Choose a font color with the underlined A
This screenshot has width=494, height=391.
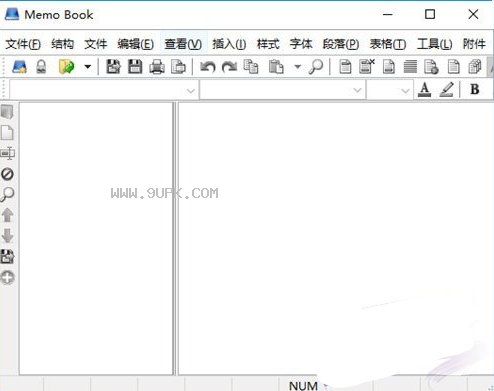[x=424, y=90]
